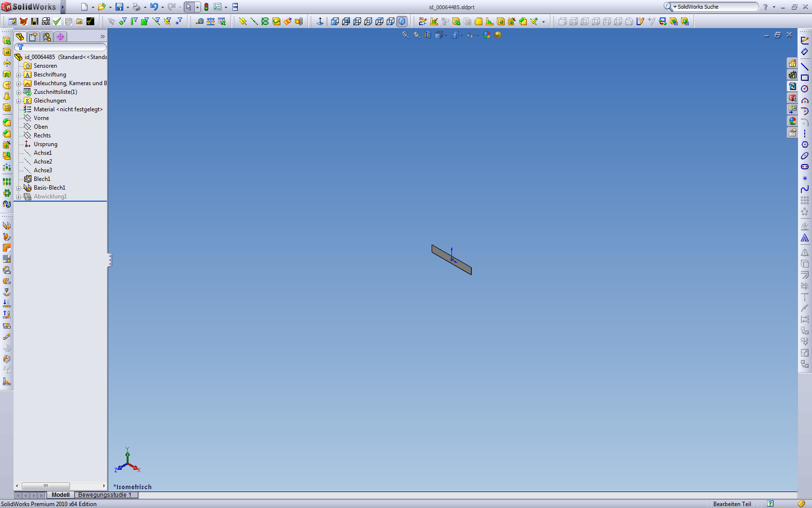Screen dimensions: 812x508
Task: Expand the SolidWorks menu arrow
Action: click(x=63, y=7)
